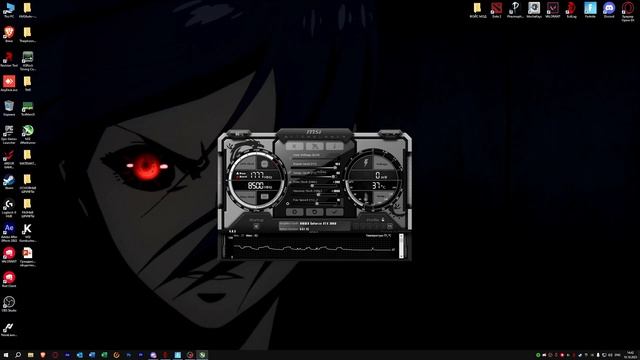
Task: Open Discord shortcut at top right
Action: coord(609,10)
